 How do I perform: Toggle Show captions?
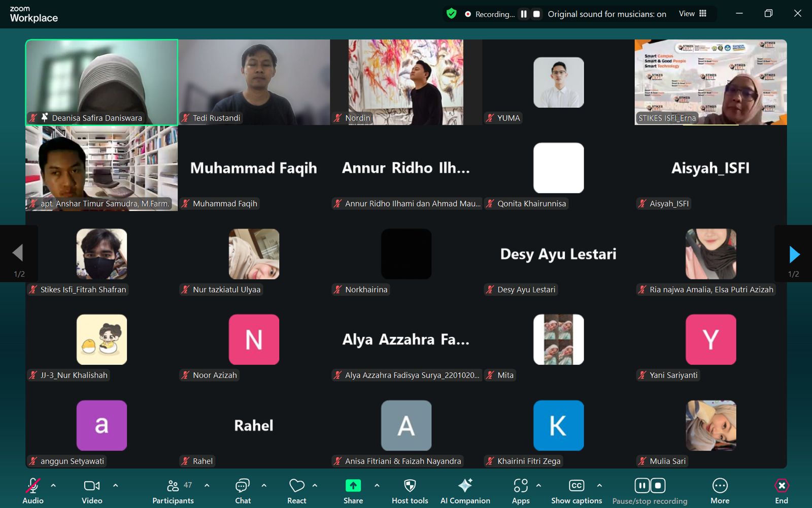pyautogui.click(x=577, y=491)
